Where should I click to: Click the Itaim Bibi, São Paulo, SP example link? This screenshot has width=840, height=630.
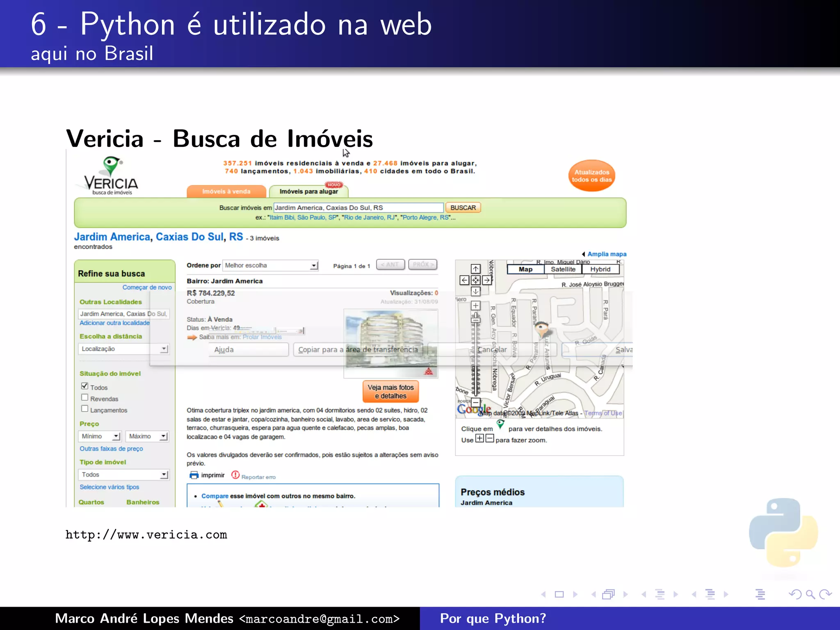coord(303,218)
